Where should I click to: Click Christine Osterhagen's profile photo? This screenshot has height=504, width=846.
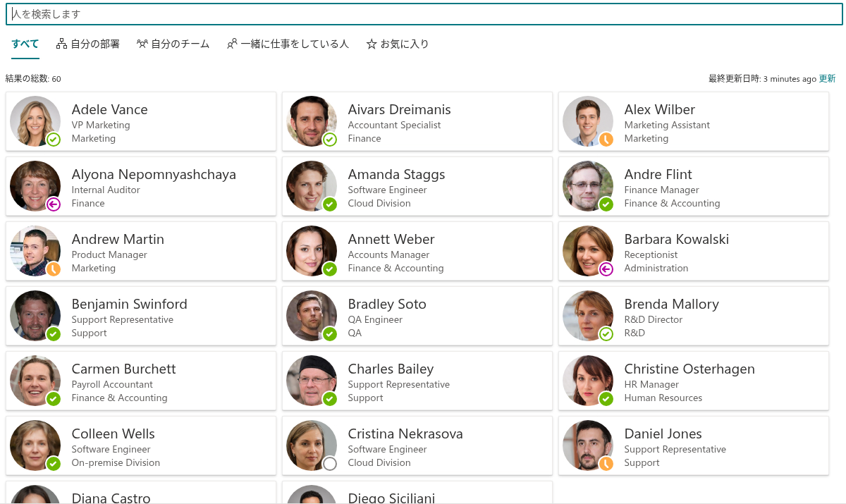click(x=588, y=381)
